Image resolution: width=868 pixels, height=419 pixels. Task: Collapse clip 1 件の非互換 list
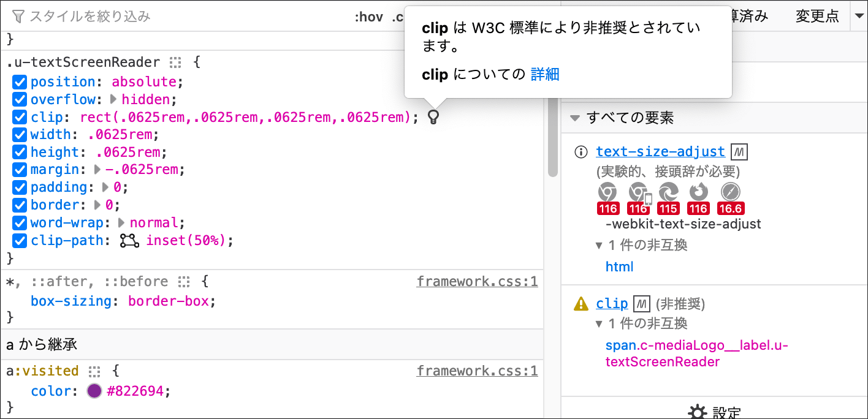(600, 323)
